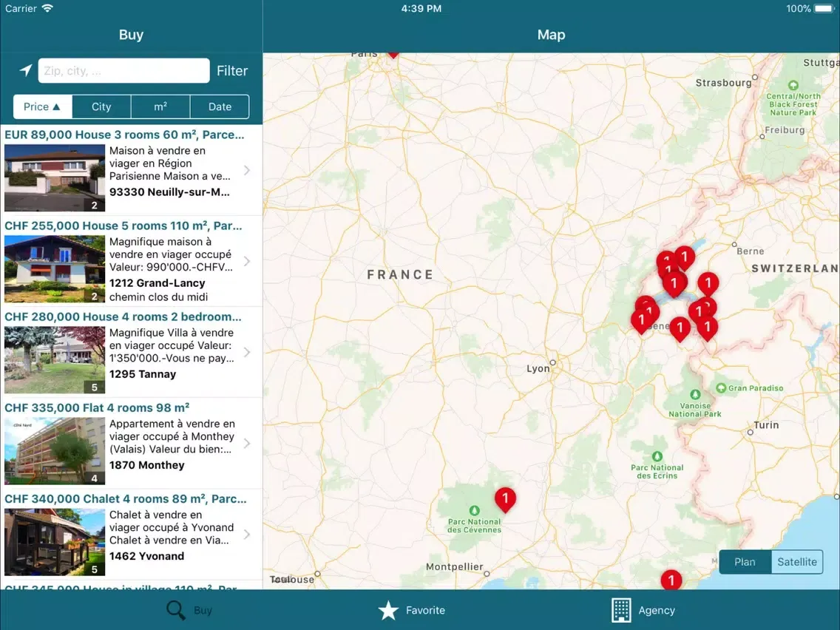The height and width of the screenshot is (630, 840).
Task: Tap the FRANCE country label
Action: click(x=400, y=274)
